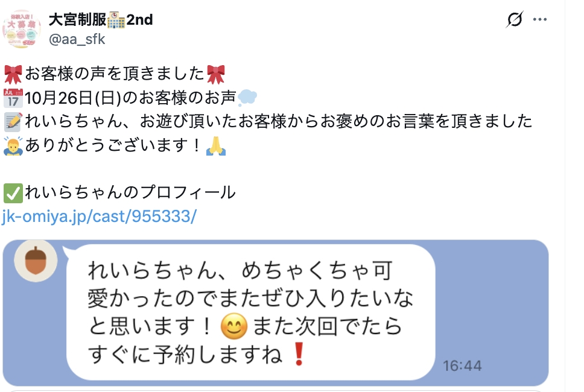
Task: Click the school building emoji in account name
Action: coord(116,20)
